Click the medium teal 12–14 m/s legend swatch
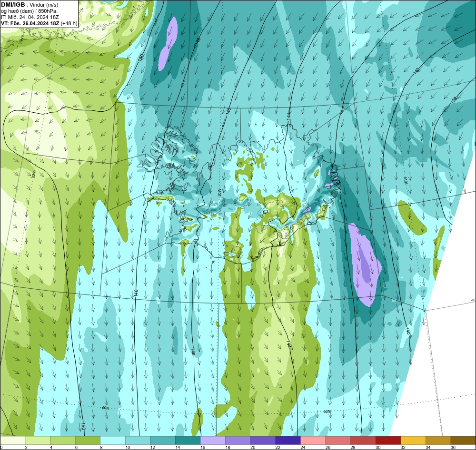The image size is (476, 450). pyautogui.click(x=163, y=440)
